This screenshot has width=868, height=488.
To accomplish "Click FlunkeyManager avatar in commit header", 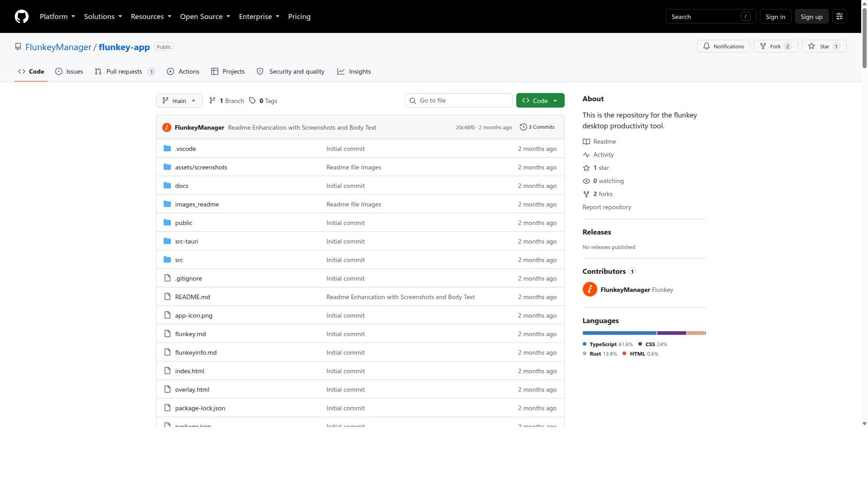I will (x=167, y=127).
